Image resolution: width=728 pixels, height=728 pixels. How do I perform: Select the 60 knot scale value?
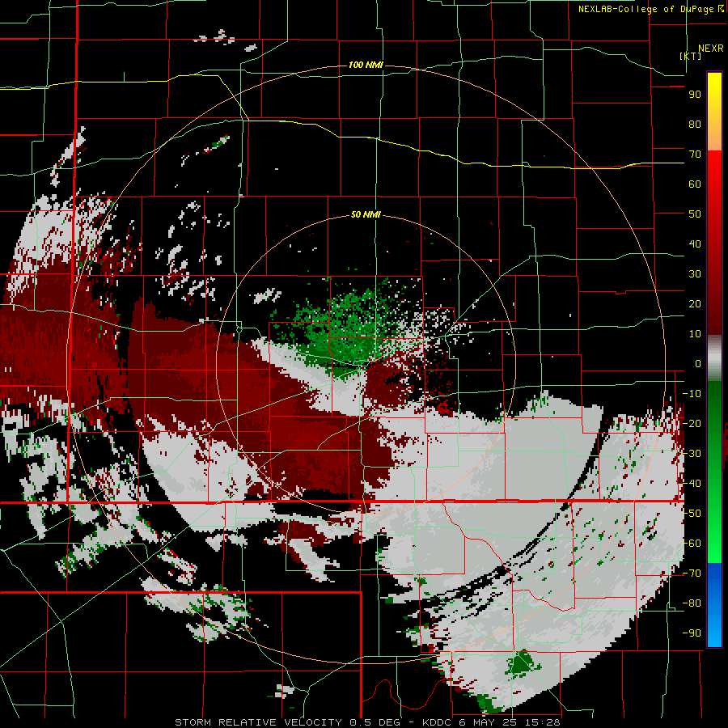coord(695,184)
